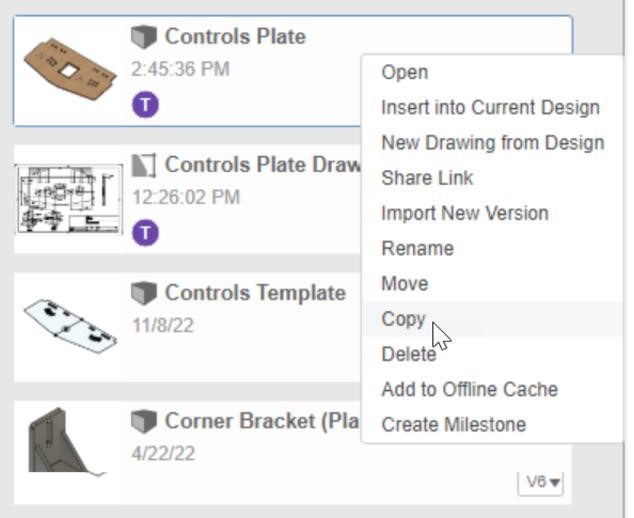Click the Controls Template design cube icon
This screenshot has width=634, height=518.
click(144, 293)
